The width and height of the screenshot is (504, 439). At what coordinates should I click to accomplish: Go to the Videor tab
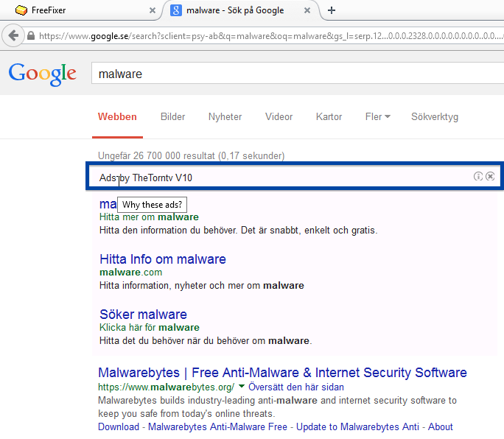[x=279, y=116]
